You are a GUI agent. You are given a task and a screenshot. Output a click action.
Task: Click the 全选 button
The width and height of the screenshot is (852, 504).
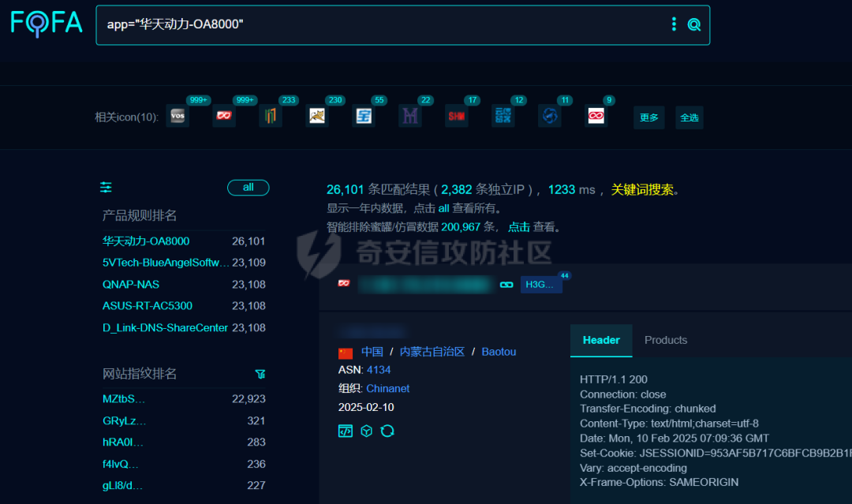point(689,118)
